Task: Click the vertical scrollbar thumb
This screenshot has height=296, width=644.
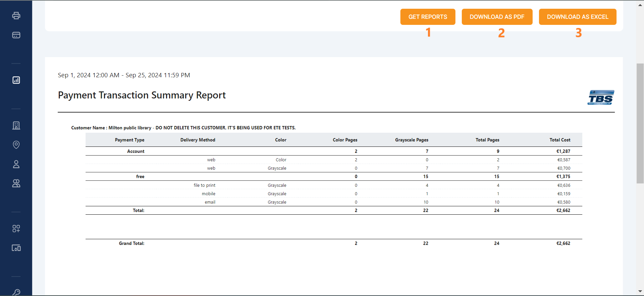Action: [640, 123]
